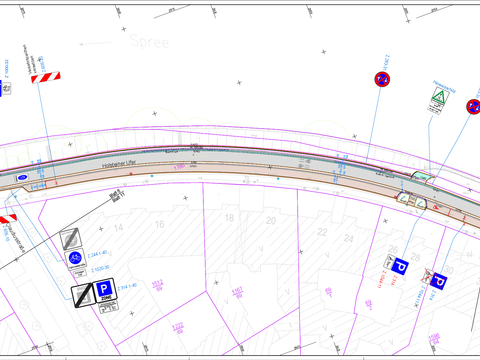This screenshot has width=480, height=360.
Task: Click the yellow island with blue arrows
Action: point(412,200)
